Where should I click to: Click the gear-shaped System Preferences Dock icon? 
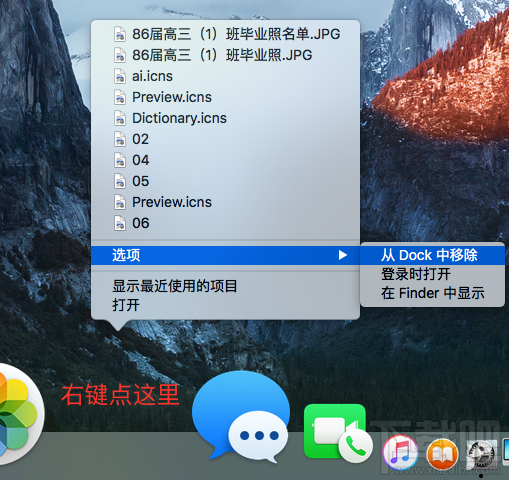pos(481,455)
